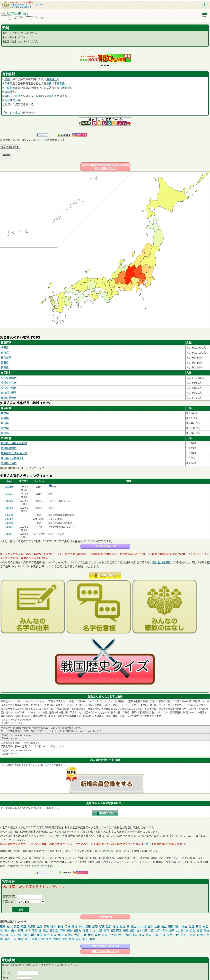This screenshot has height=980, width=210.
Task: Open 長野県上伊那郡辰野町 link
Action: 14,443
